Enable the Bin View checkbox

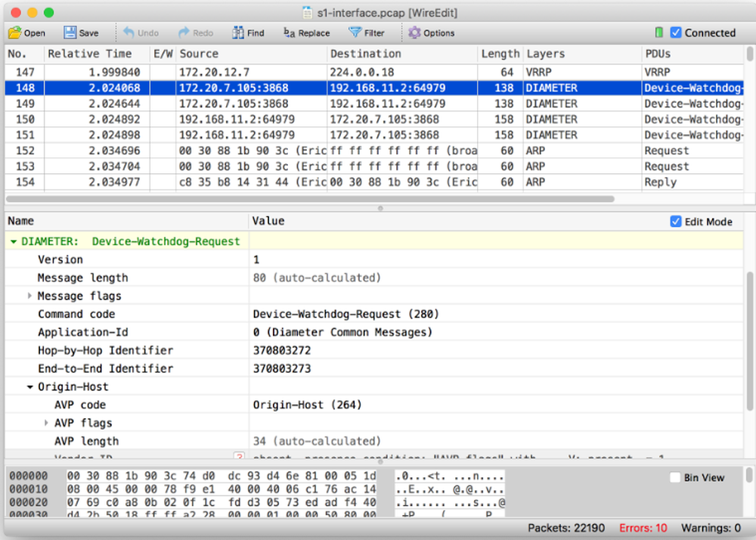675,477
